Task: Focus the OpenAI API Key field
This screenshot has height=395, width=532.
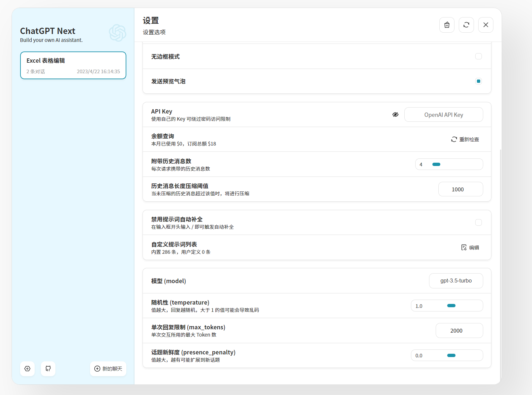Action: (x=444, y=115)
